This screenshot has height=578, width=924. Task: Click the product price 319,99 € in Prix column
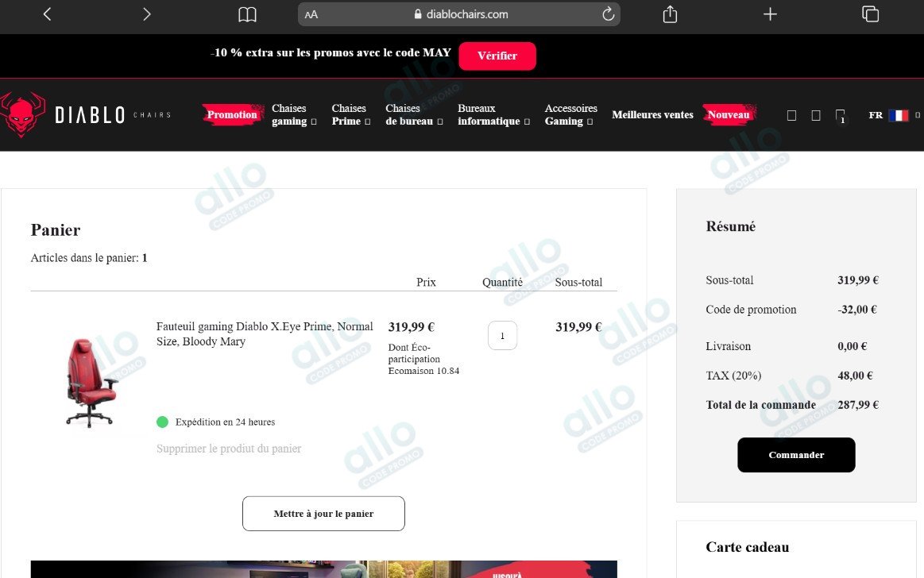(412, 327)
